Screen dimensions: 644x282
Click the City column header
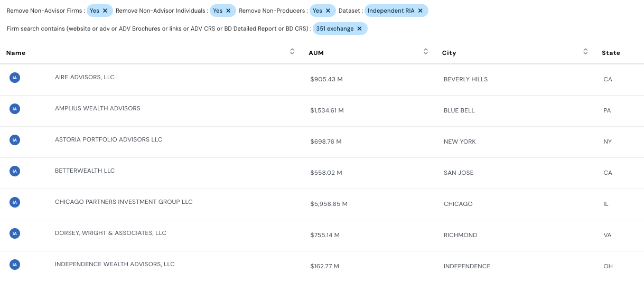(x=449, y=53)
